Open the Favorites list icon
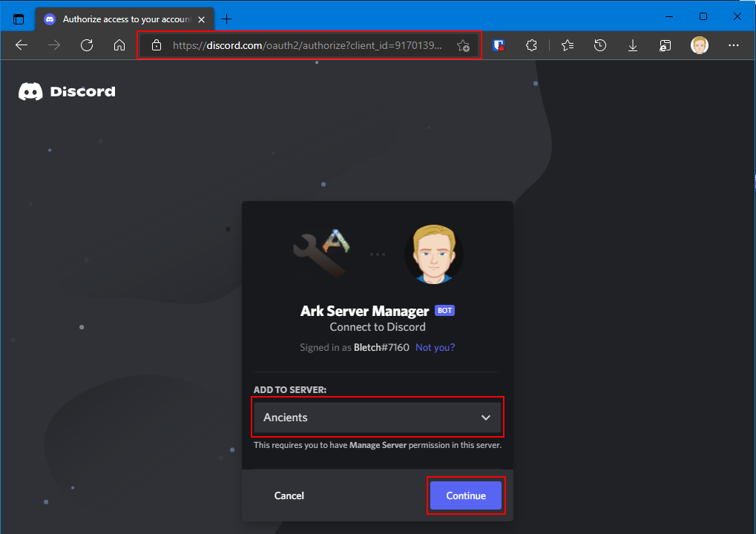The height and width of the screenshot is (534, 756). [x=568, y=45]
